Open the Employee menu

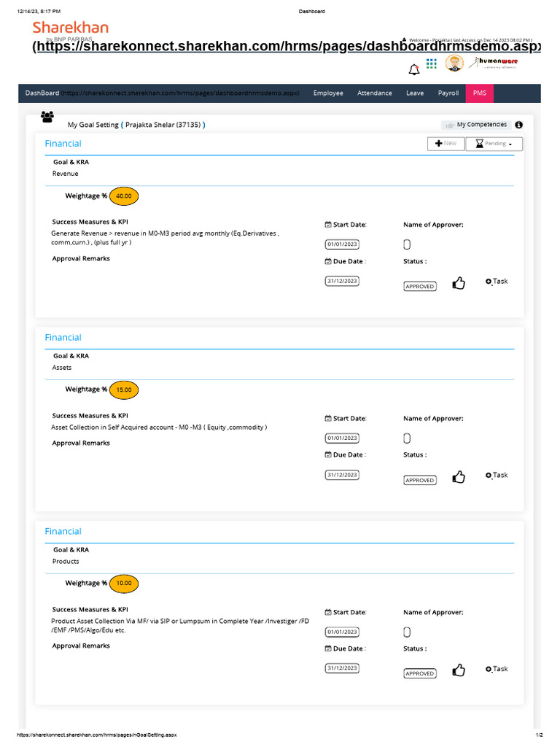coord(328,93)
